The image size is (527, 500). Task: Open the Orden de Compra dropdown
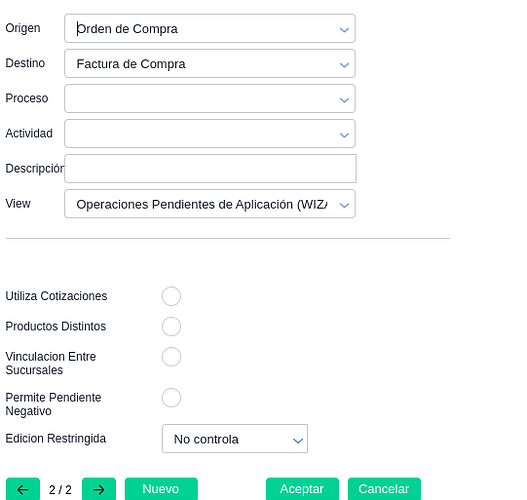point(210,29)
